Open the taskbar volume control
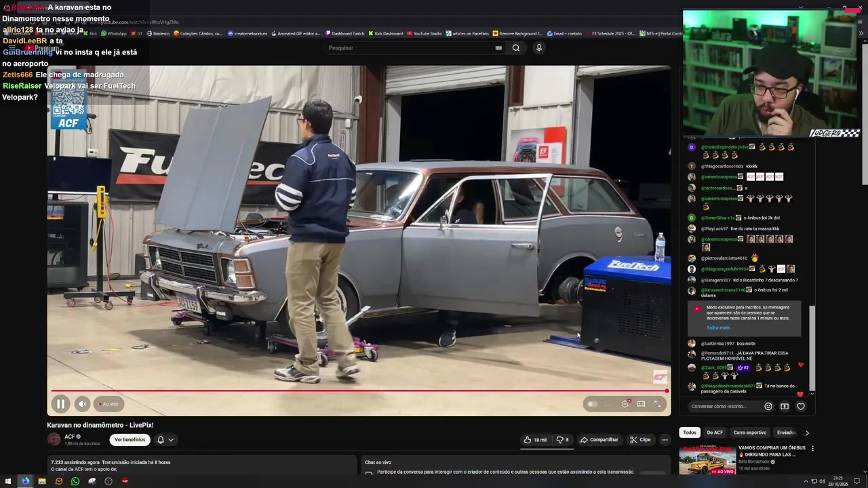This screenshot has height=488, width=868. pos(822,481)
